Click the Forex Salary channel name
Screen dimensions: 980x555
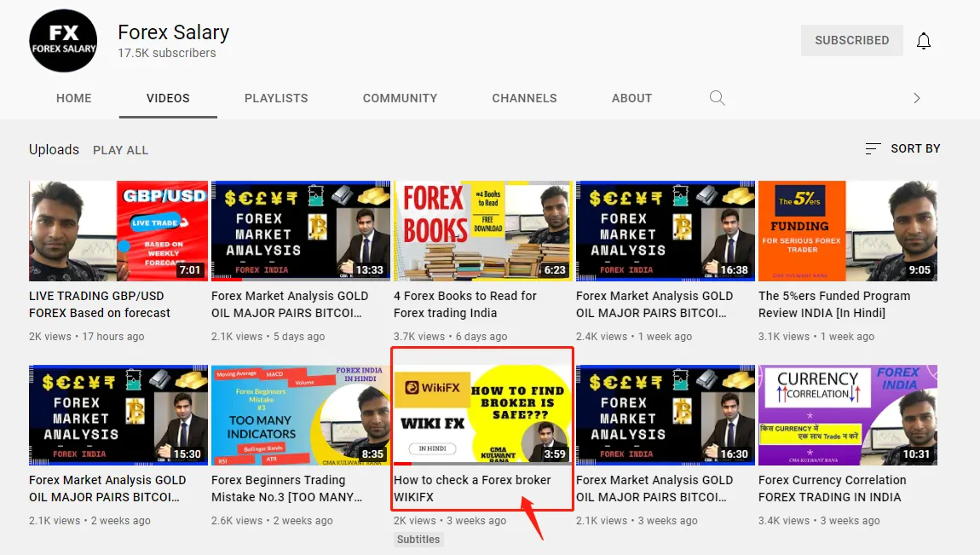point(174,32)
